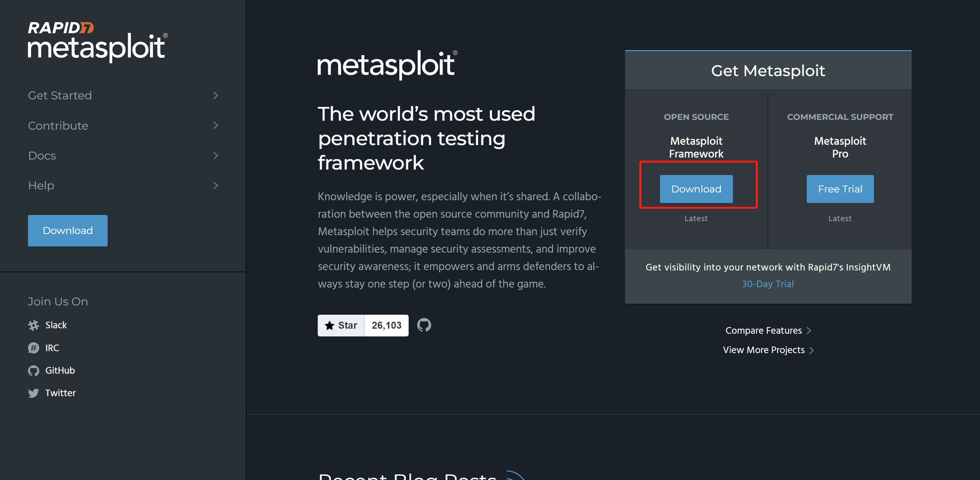Screen dimensions: 980x480
Task: Click the Rapid7 Metasploit sidebar logo
Action: tap(97, 42)
